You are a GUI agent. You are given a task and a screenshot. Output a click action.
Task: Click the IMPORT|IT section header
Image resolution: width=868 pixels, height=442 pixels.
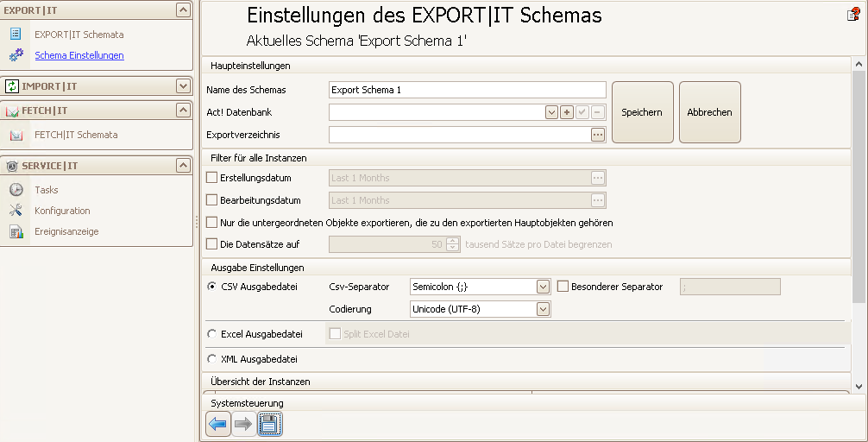click(x=97, y=85)
